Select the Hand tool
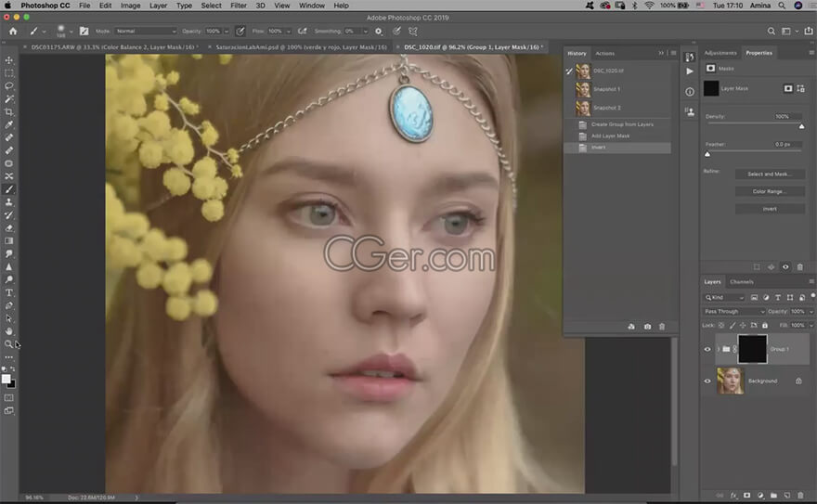 (9, 331)
